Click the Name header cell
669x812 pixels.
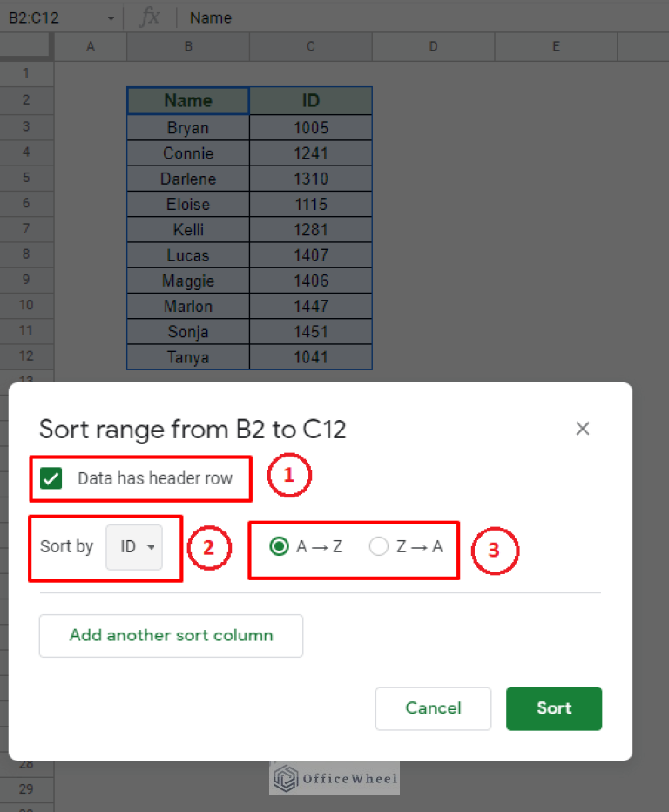pyautogui.click(x=188, y=101)
